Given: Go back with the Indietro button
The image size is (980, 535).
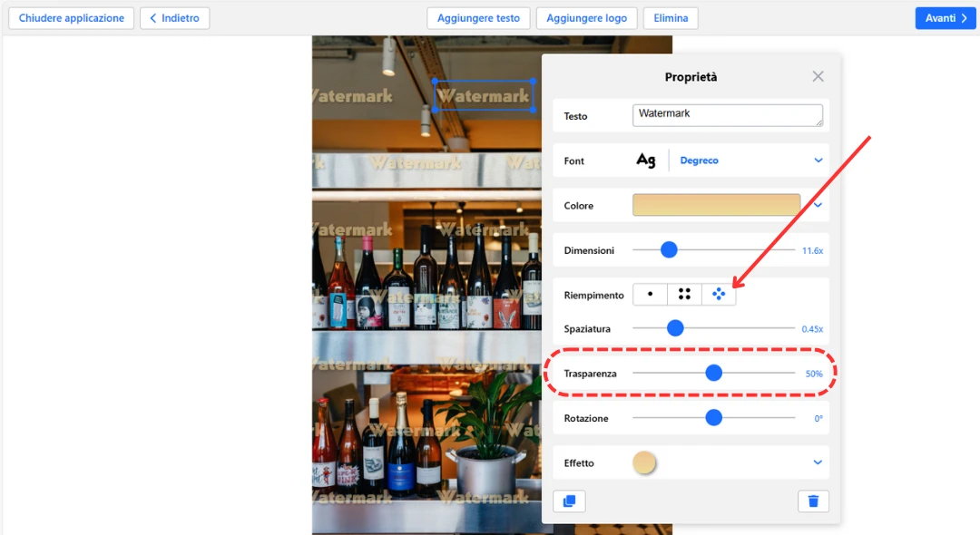Looking at the screenshot, I should click(174, 18).
